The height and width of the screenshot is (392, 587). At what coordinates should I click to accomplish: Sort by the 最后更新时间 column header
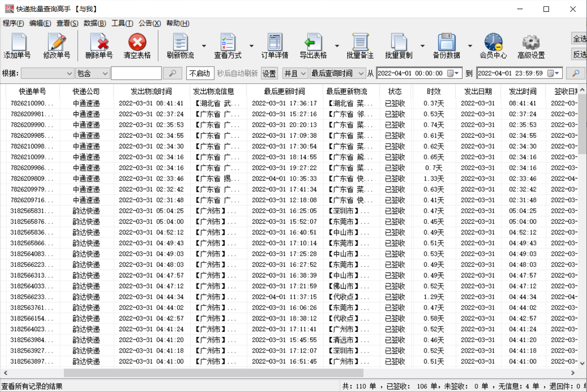[x=284, y=91]
